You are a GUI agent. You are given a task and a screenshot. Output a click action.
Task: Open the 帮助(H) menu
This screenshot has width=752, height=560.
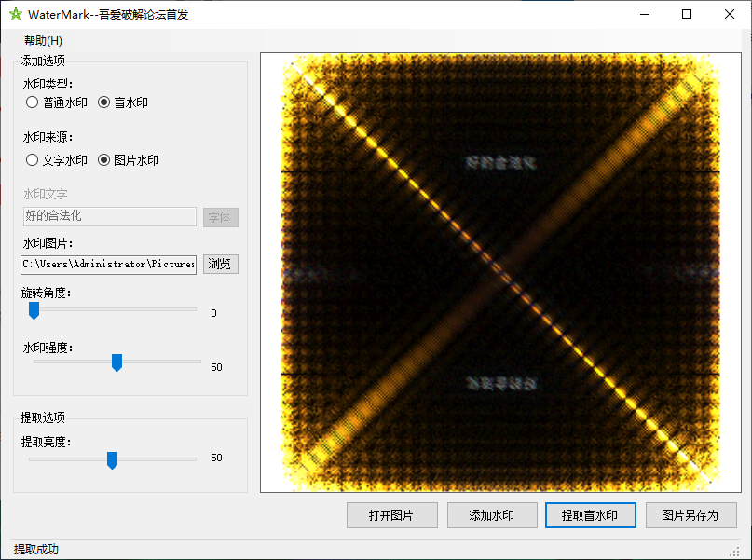point(41,40)
